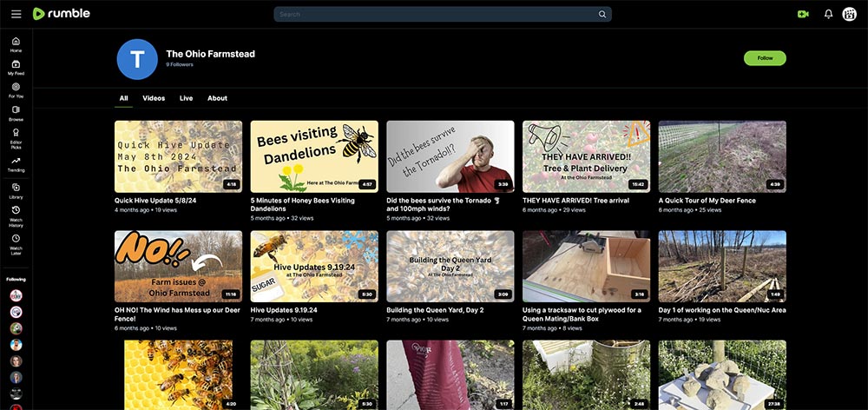Open the Tornado bees video thumbnail
The height and width of the screenshot is (410, 868).
(450, 157)
